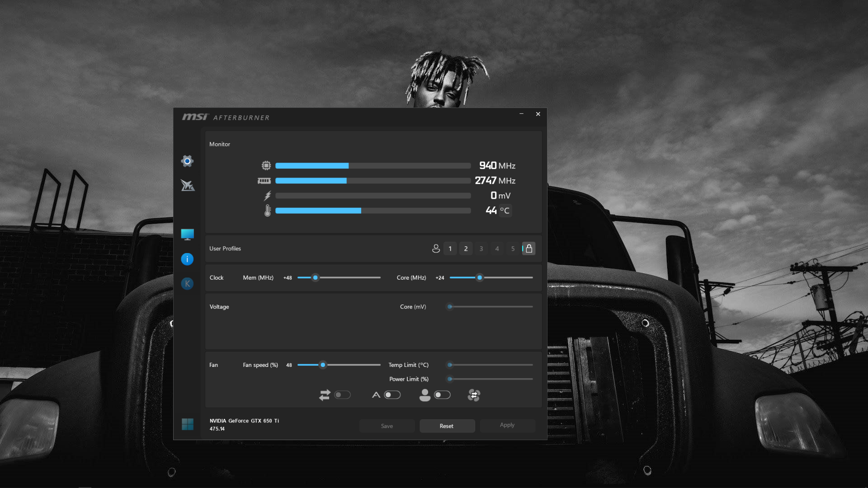The image size is (868, 488).
Task: Click the °C temperature unit toggle
Action: click(505, 211)
